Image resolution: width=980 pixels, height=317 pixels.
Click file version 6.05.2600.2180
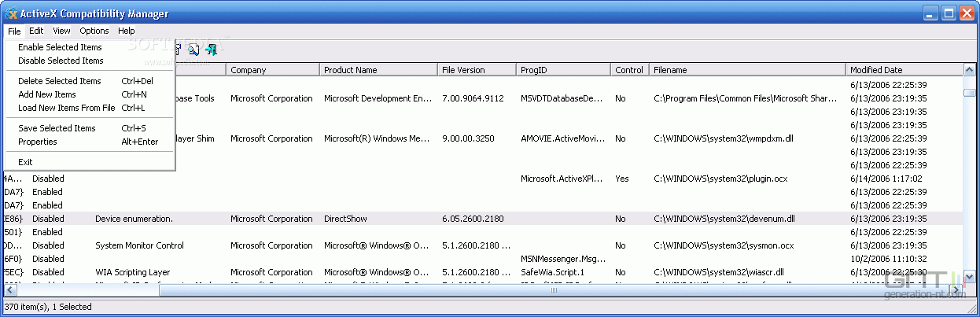473,219
